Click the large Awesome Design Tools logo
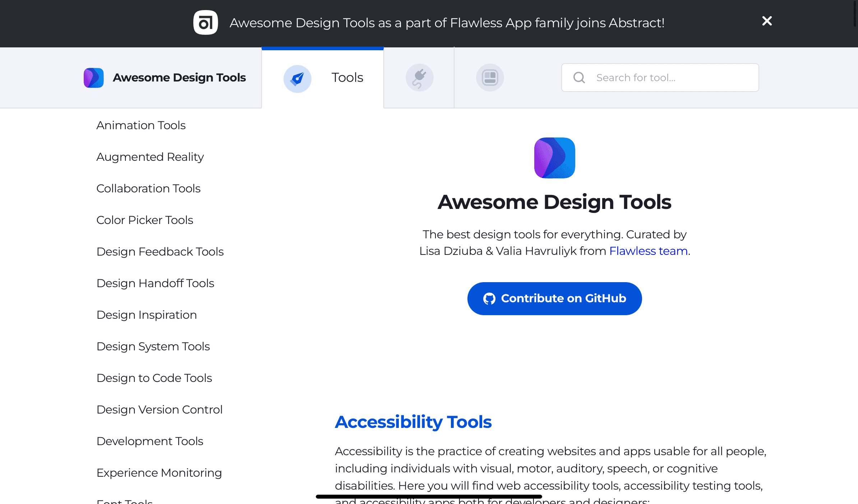The width and height of the screenshot is (858, 504). [x=554, y=158]
